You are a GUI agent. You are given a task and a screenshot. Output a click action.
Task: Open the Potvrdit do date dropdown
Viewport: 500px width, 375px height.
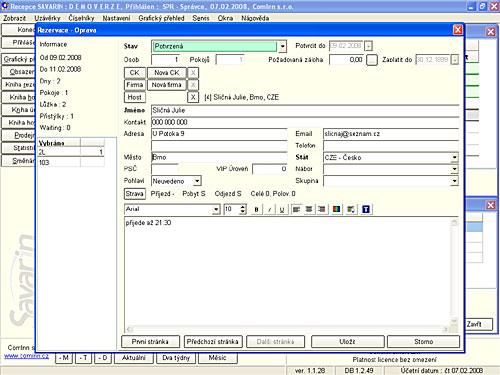coord(368,46)
